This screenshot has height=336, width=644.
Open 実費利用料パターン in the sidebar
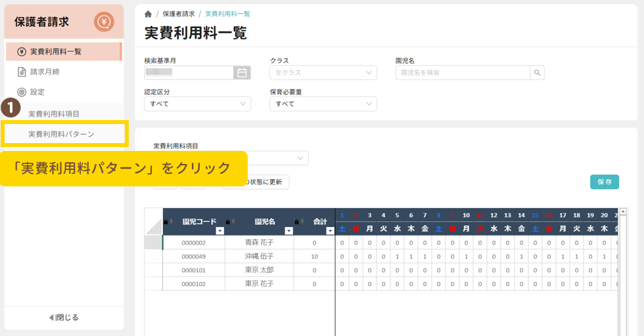[x=61, y=134]
